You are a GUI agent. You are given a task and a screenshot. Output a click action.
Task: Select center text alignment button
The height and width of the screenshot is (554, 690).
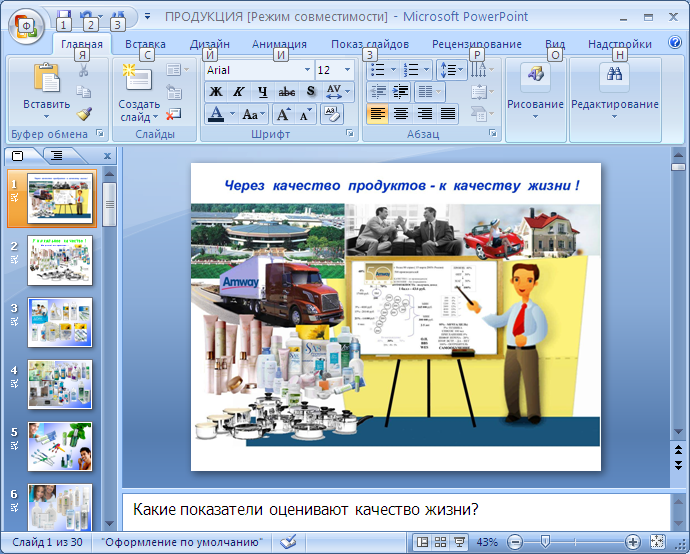[x=400, y=114]
